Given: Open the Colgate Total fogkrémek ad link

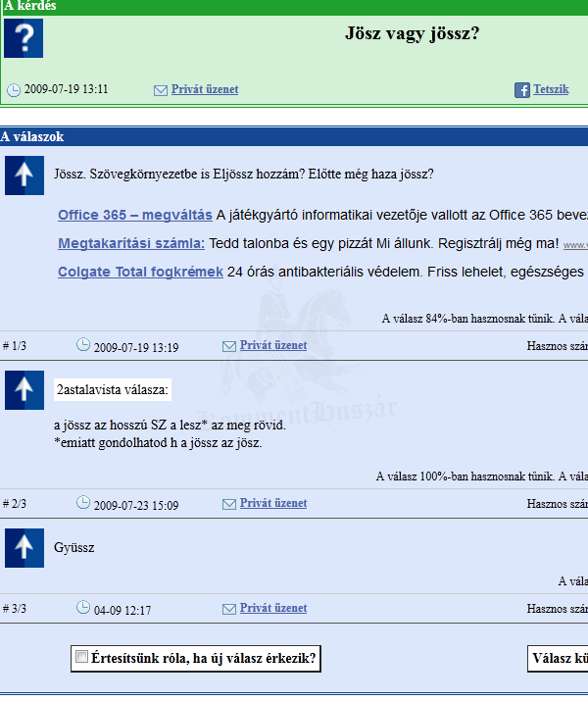Looking at the screenshot, I should [140, 272].
